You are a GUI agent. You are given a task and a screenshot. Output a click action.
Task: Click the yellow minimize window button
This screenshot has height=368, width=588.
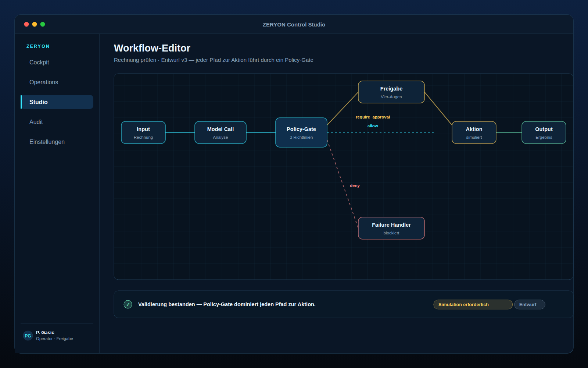point(35,24)
